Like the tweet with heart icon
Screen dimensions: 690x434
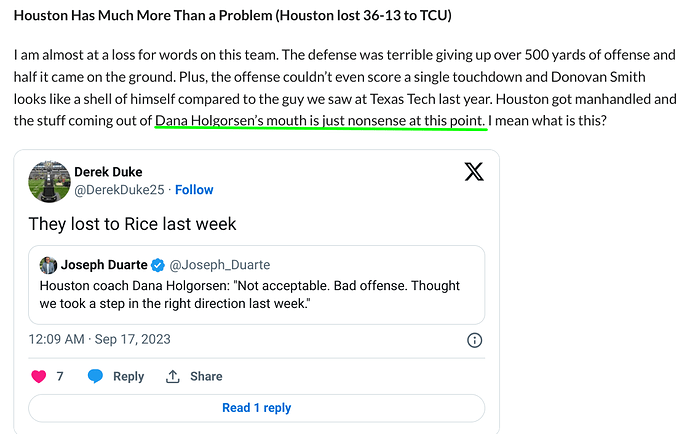(x=39, y=376)
